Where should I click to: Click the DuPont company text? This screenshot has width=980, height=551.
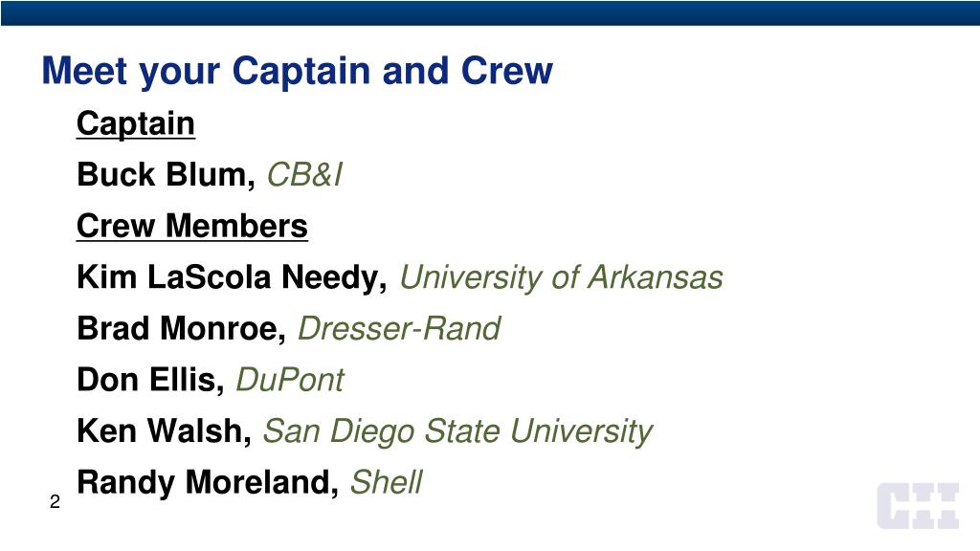289,380
